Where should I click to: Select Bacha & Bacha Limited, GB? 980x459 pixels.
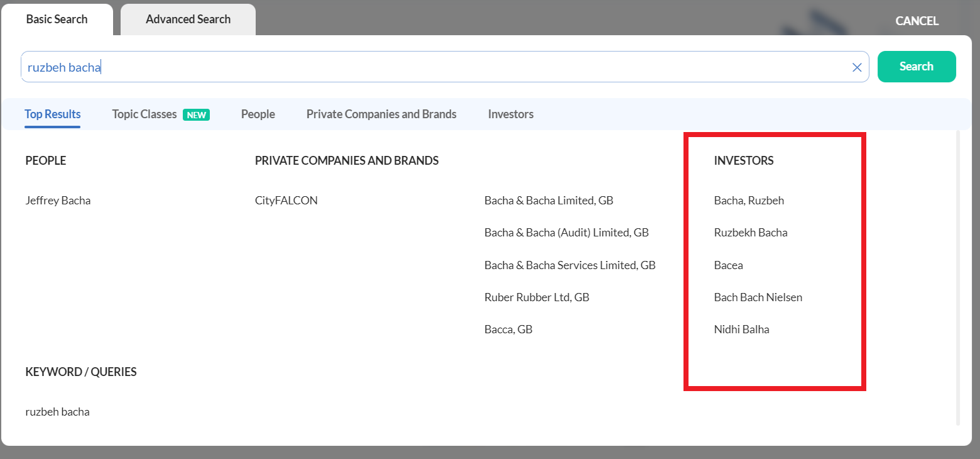click(x=548, y=201)
